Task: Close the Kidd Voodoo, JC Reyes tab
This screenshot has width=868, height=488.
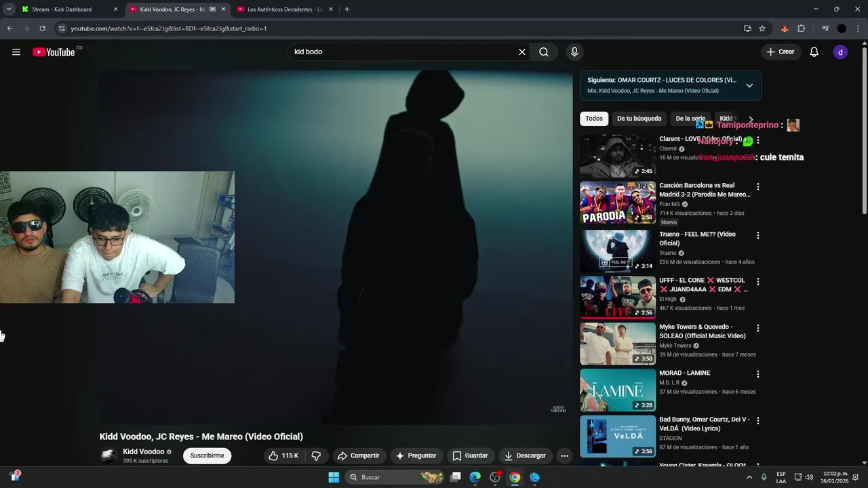Action: [223, 9]
